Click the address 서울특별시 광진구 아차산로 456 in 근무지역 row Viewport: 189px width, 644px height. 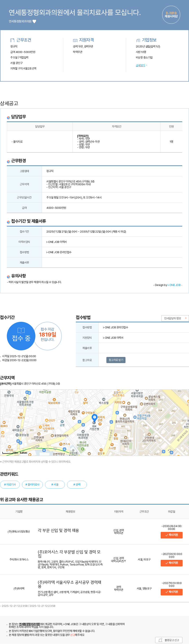(70, 182)
